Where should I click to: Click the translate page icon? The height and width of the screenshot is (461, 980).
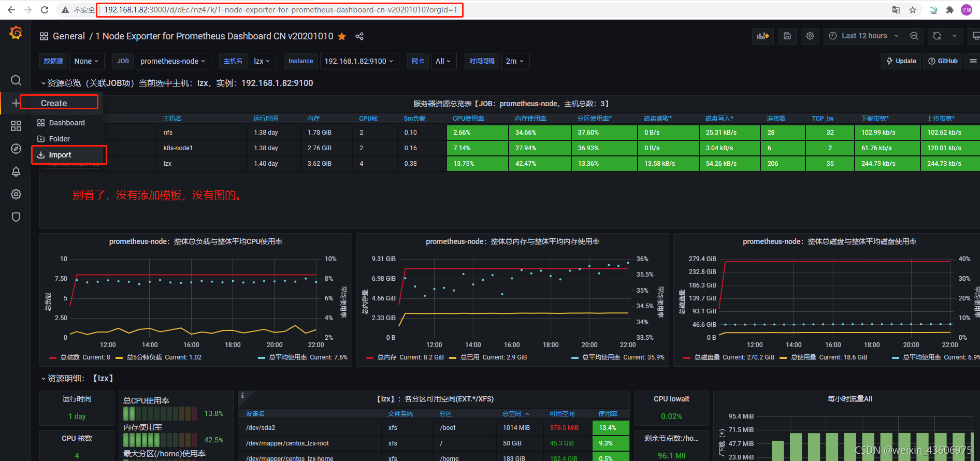pos(896,10)
